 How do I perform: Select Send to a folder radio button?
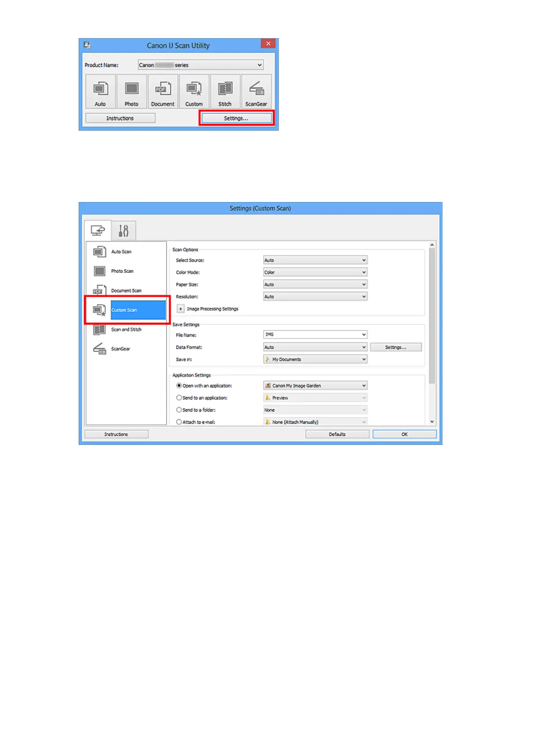point(179,410)
